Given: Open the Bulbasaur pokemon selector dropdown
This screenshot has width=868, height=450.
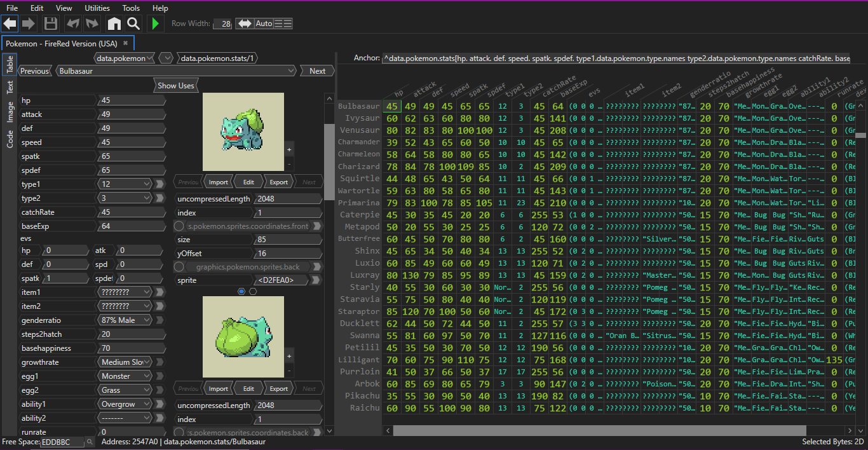Looking at the screenshot, I should (175, 71).
